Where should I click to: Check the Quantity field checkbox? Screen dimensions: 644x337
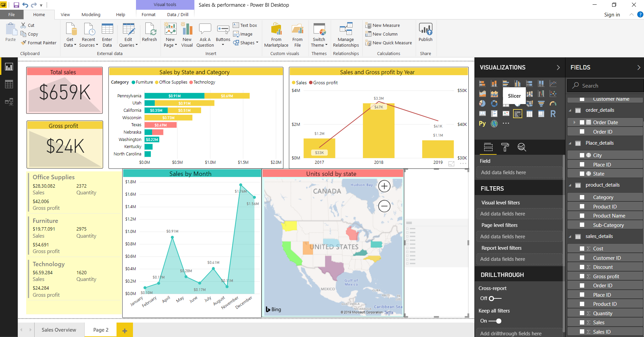582,313
